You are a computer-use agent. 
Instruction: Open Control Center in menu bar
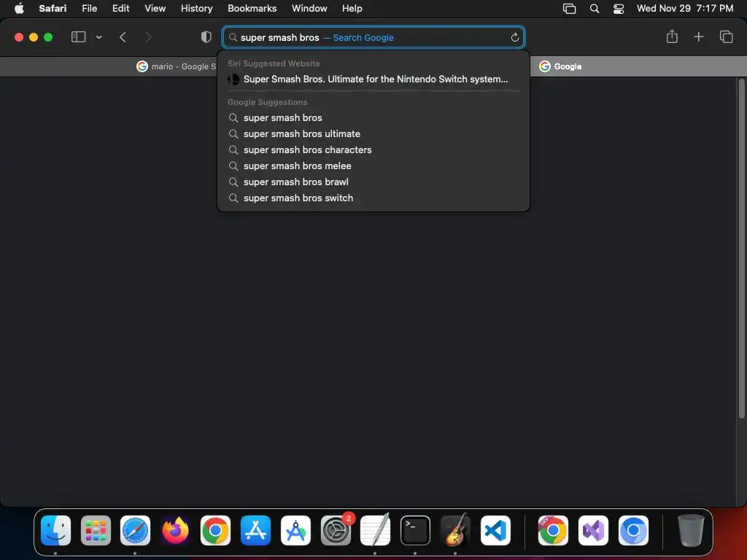click(619, 8)
